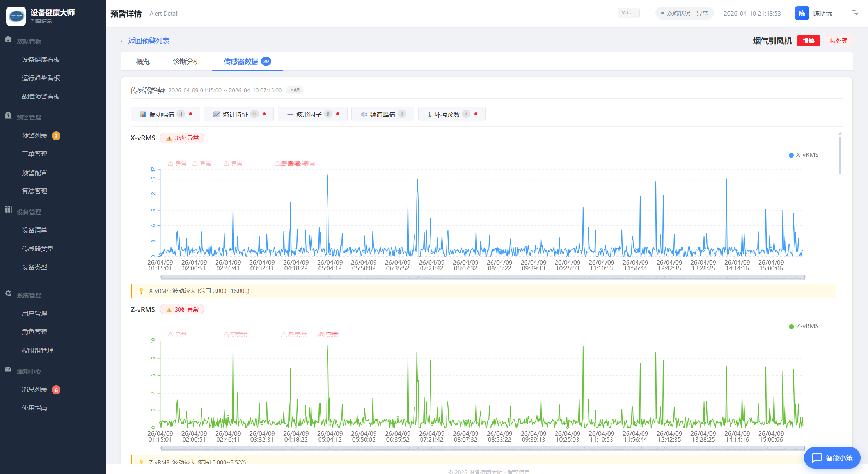Open the 预警列表 sidebar menu item
Viewport: 868px width, 474px height.
tap(35, 136)
